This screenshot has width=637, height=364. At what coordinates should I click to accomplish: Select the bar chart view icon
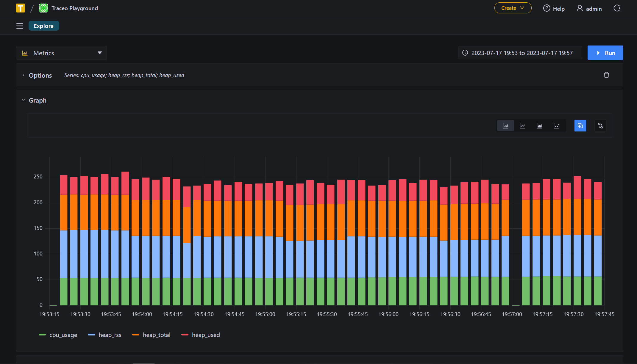coord(505,126)
